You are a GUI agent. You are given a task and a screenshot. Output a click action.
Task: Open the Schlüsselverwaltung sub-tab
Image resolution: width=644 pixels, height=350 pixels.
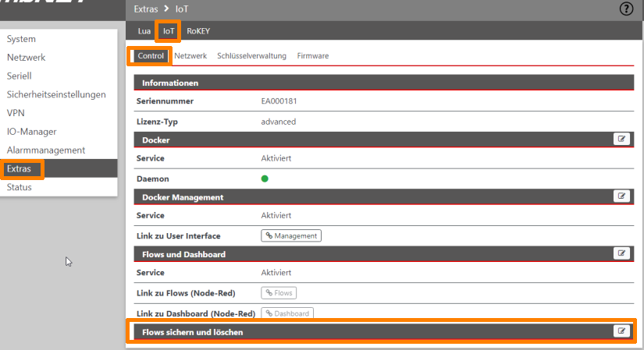[251, 56]
